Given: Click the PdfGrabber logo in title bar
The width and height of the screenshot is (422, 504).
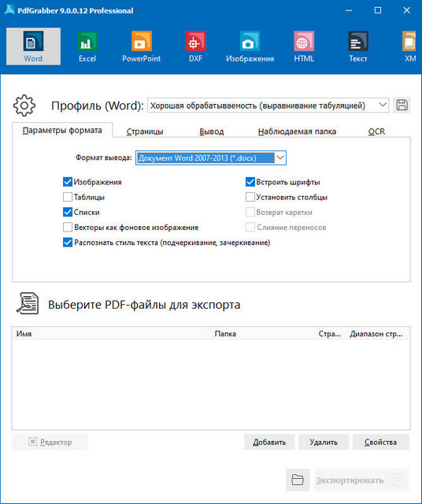Looking at the screenshot, I should pos(9,10).
